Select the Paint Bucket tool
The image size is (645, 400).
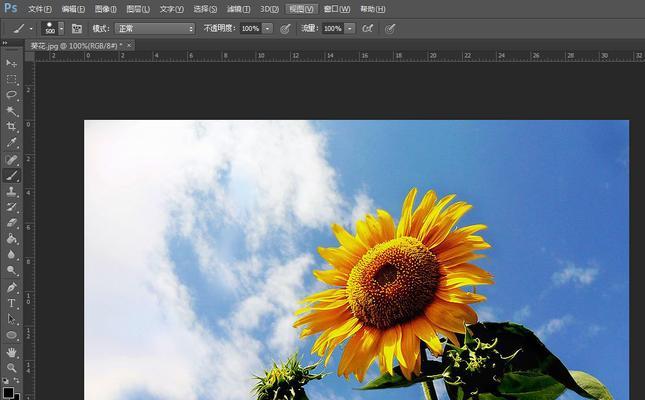coord(12,239)
